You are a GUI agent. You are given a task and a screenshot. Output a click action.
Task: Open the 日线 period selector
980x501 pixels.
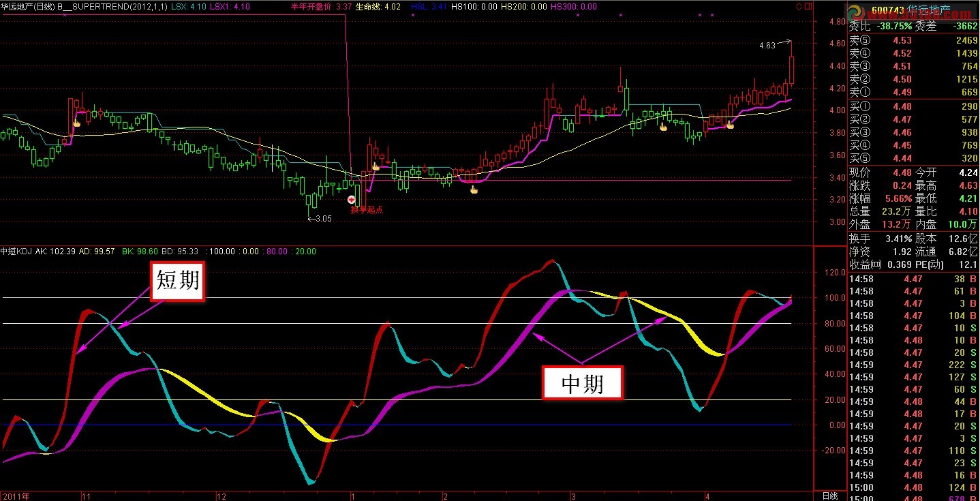[x=829, y=496]
